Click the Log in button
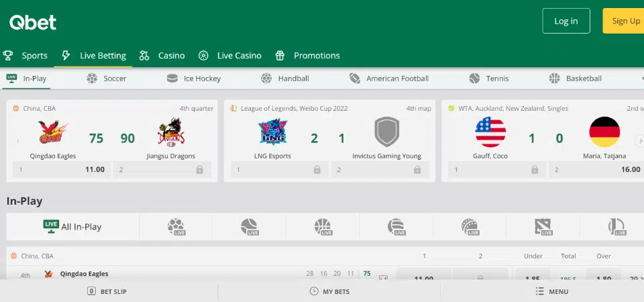Screen dimensions: 644x302 point(566,21)
